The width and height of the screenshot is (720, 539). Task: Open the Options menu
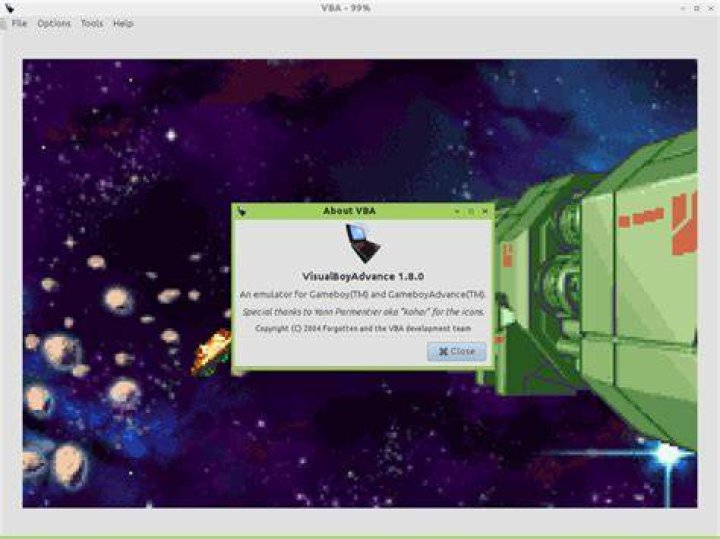[x=54, y=23]
